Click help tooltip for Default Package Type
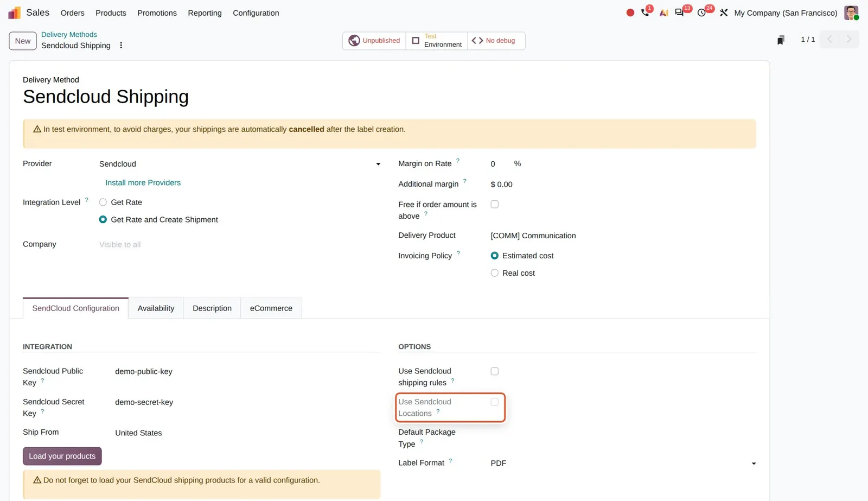The width and height of the screenshot is (868, 501). (422, 442)
